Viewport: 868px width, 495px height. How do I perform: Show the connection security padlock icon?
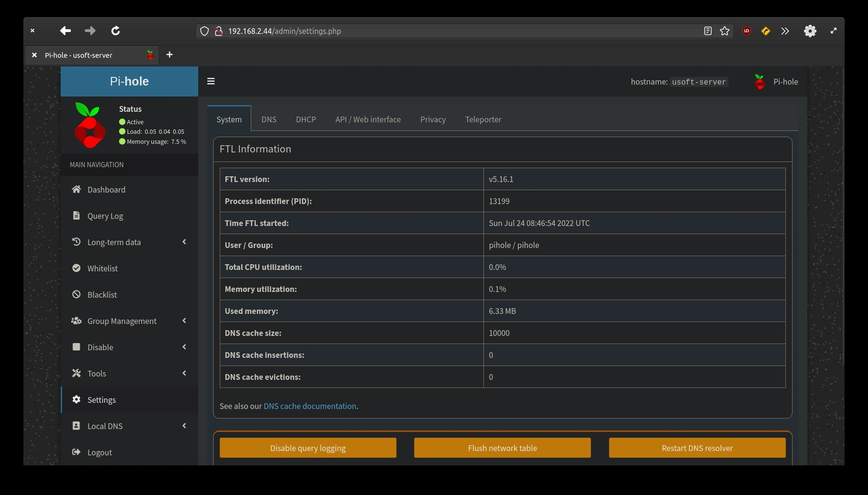click(x=218, y=31)
